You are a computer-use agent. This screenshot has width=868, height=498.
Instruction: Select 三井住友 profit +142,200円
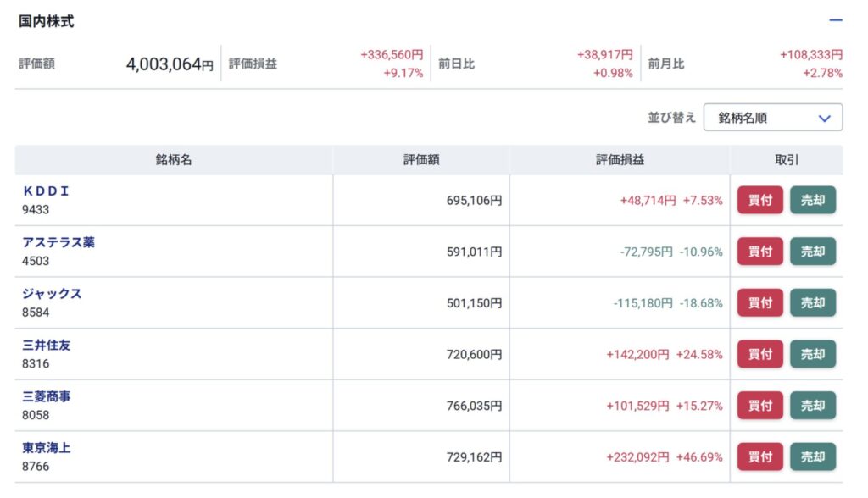point(637,355)
